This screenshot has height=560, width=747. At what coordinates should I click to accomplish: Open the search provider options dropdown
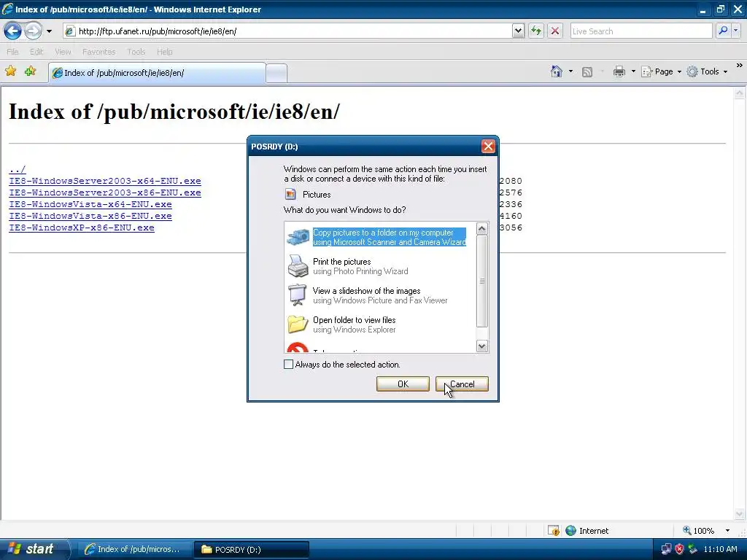pos(736,31)
